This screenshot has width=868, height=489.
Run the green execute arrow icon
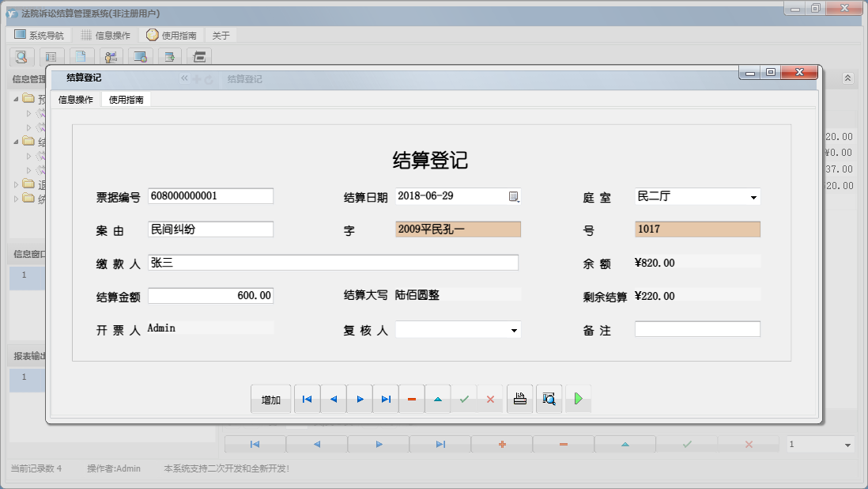578,399
